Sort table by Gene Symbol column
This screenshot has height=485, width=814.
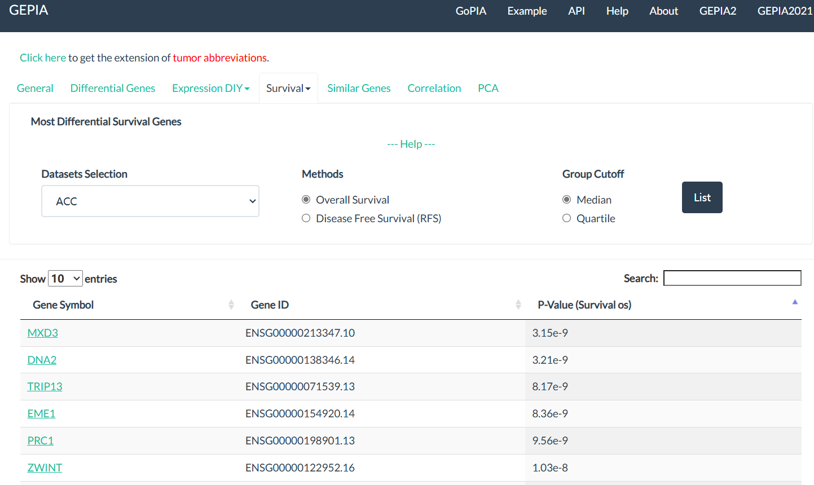63,305
